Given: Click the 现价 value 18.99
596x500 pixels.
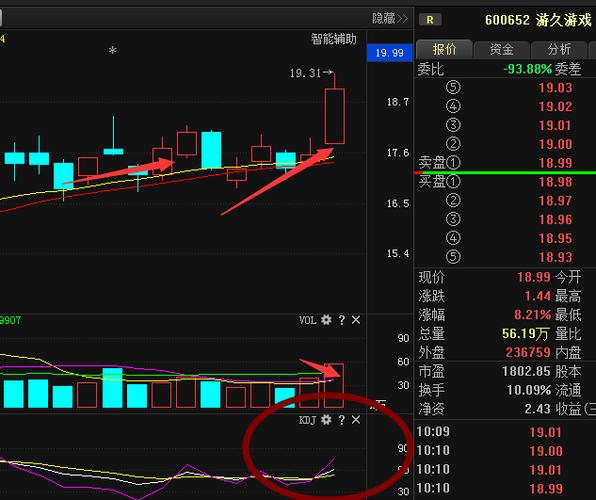Looking at the screenshot, I should click(534, 277).
